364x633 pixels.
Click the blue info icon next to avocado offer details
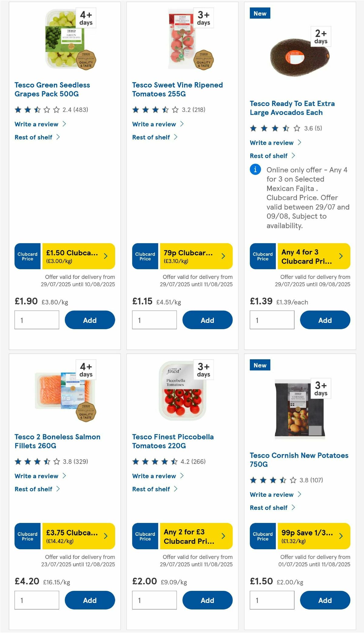[x=255, y=170]
